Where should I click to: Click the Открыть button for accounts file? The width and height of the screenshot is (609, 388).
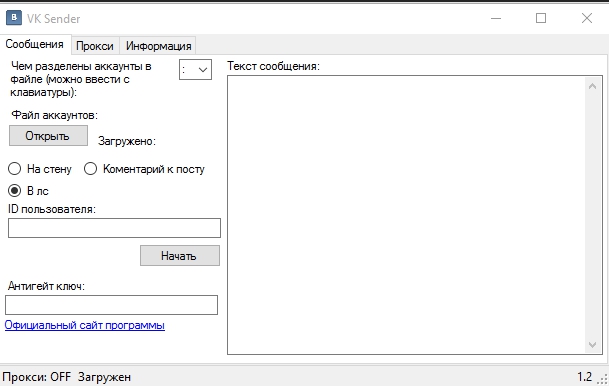tap(48, 136)
